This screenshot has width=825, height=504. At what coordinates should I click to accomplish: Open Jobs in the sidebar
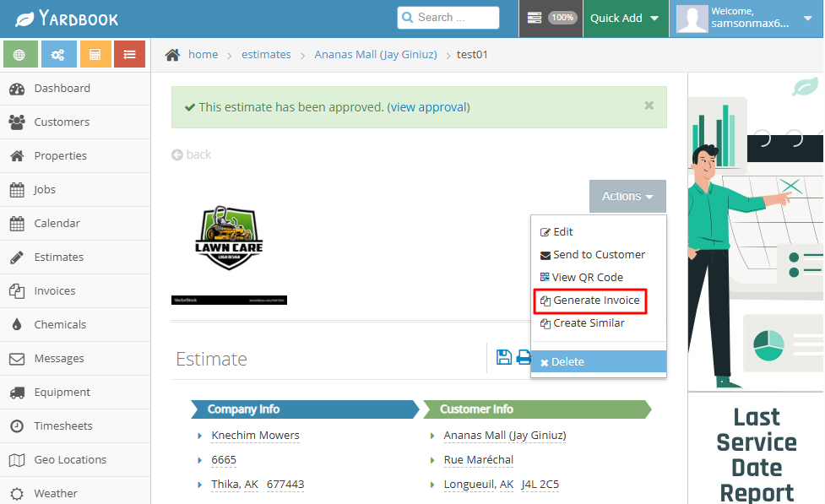point(75,189)
